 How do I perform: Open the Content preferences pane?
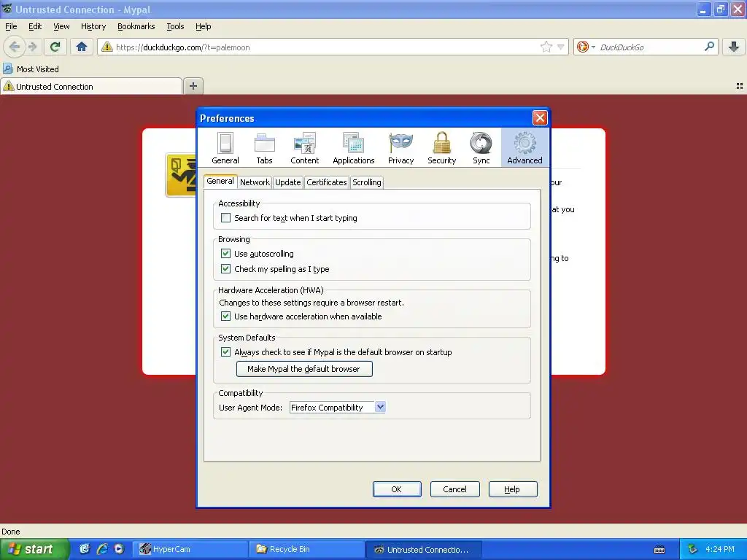304,148
